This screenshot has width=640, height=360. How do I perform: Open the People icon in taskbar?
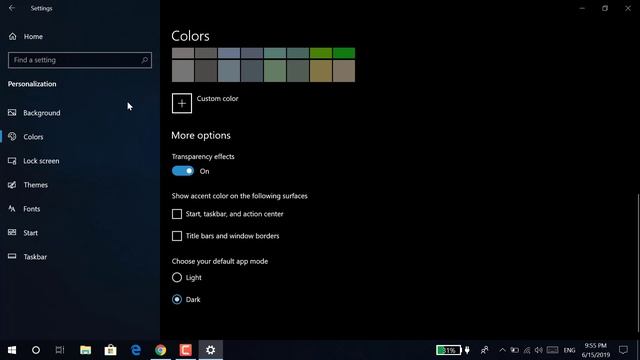click(x=484, y=350)
